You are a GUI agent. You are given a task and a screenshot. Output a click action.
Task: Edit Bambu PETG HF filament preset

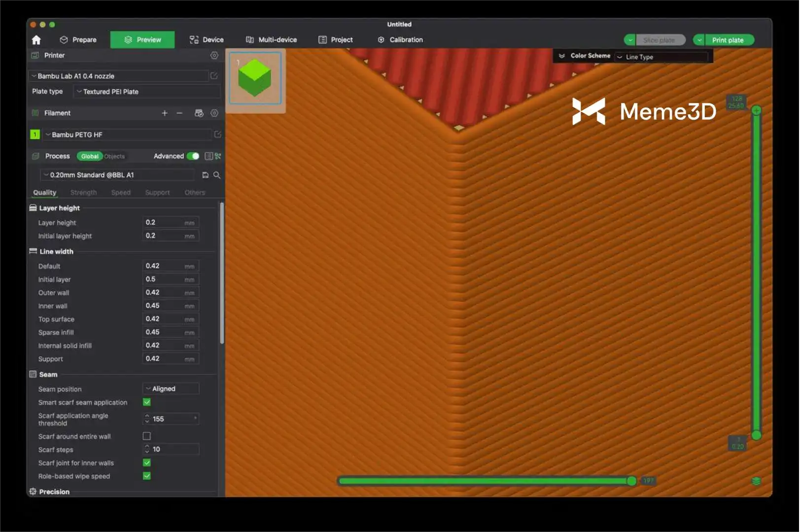click(217, 134)
